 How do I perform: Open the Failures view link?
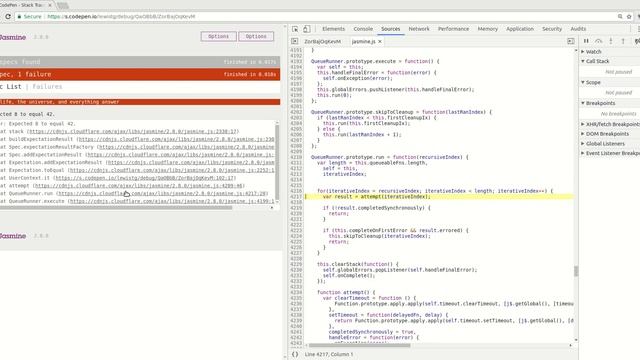[47, 87]
